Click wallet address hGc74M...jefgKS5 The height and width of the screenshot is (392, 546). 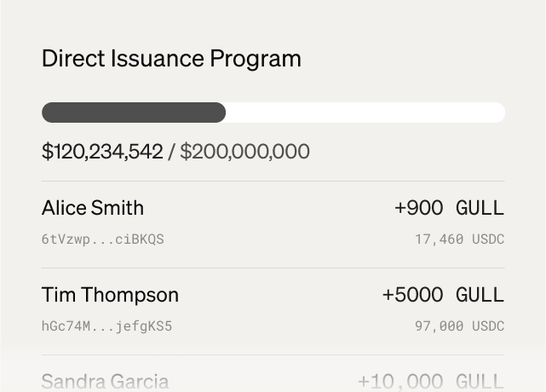click(106, 326)
